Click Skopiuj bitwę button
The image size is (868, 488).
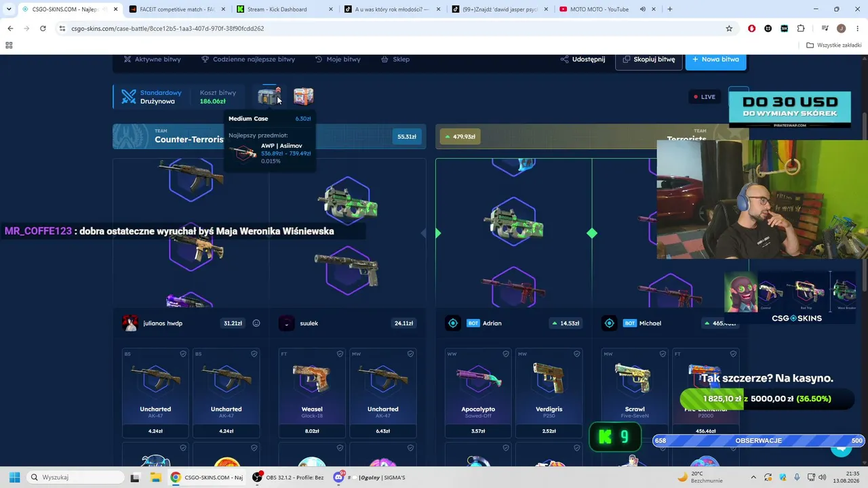(649, 60)
